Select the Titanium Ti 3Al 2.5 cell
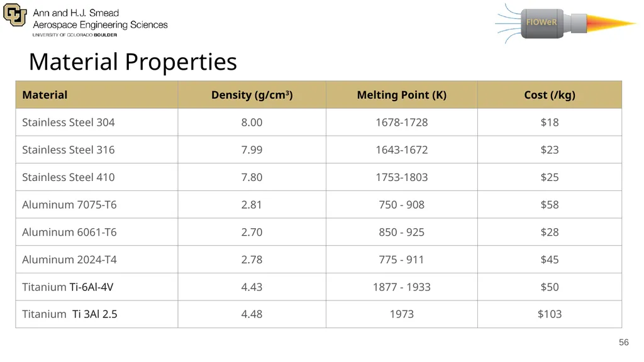The width and height of the screenshot is (644, 362). 96,314
